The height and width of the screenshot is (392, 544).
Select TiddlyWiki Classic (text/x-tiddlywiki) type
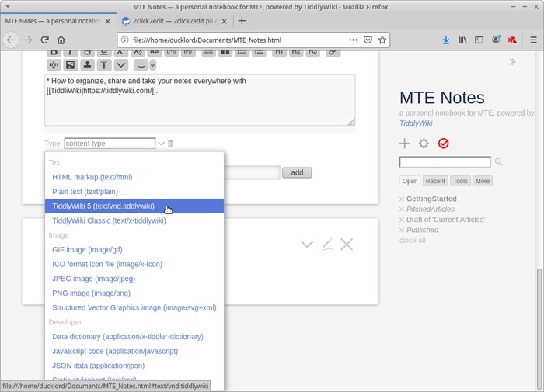[x=134, y=220]
